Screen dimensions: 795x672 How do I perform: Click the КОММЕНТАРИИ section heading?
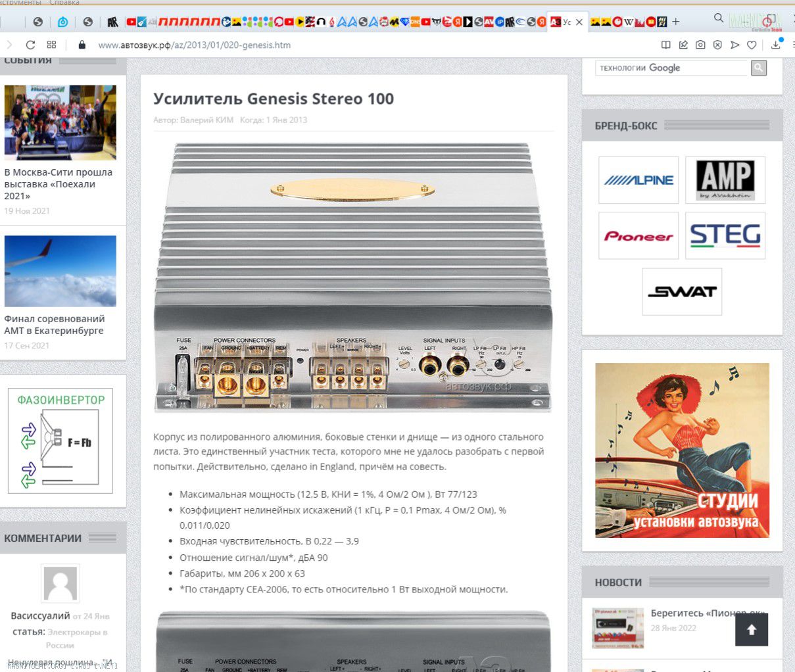click(x=43, y=538)
